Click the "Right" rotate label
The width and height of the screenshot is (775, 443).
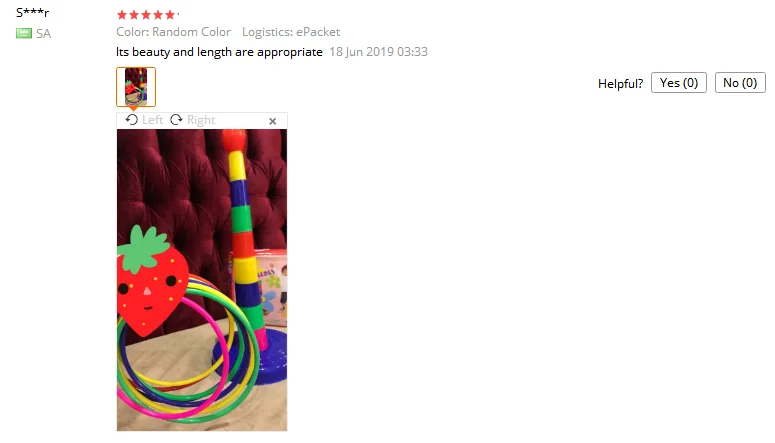(201, 120)
